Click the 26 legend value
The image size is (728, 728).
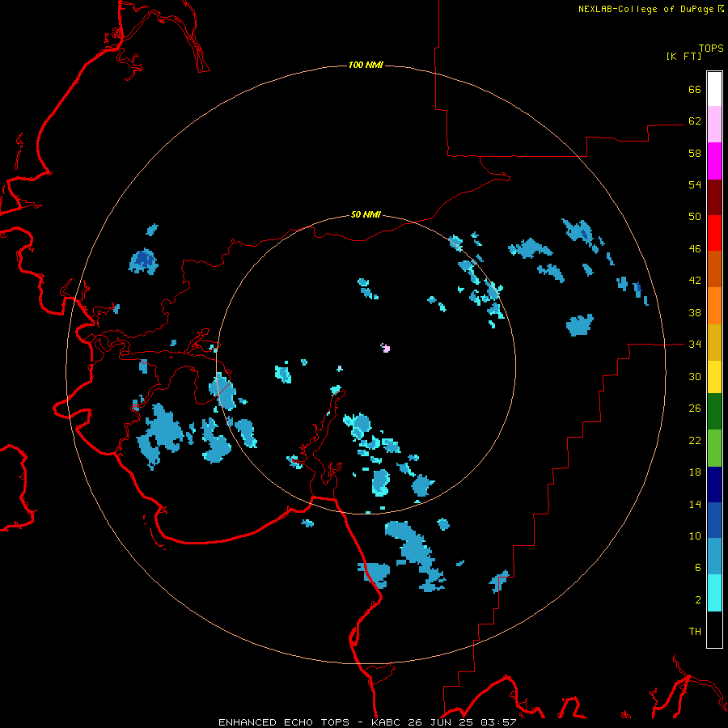coord(695,408)
